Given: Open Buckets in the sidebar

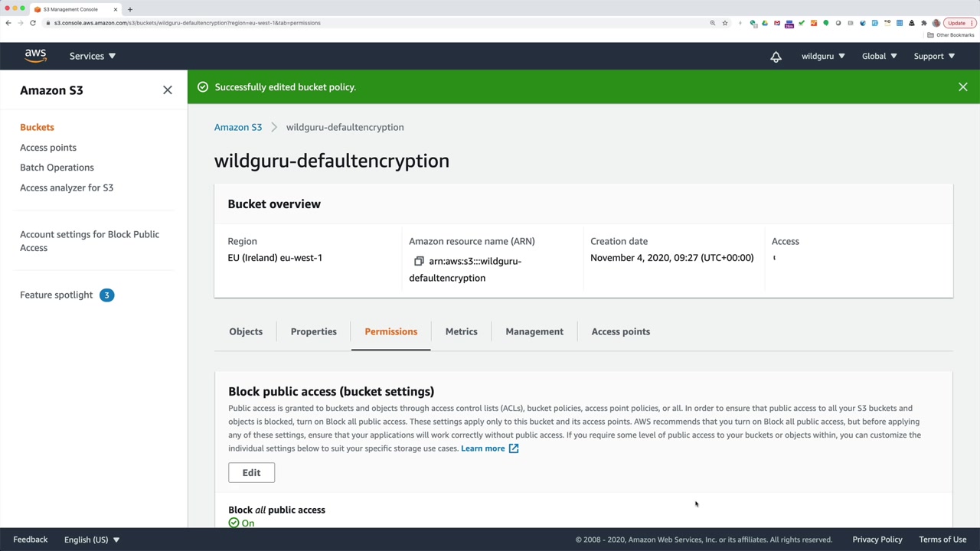Looking at the screenshot, I should (x=37, y=127).
